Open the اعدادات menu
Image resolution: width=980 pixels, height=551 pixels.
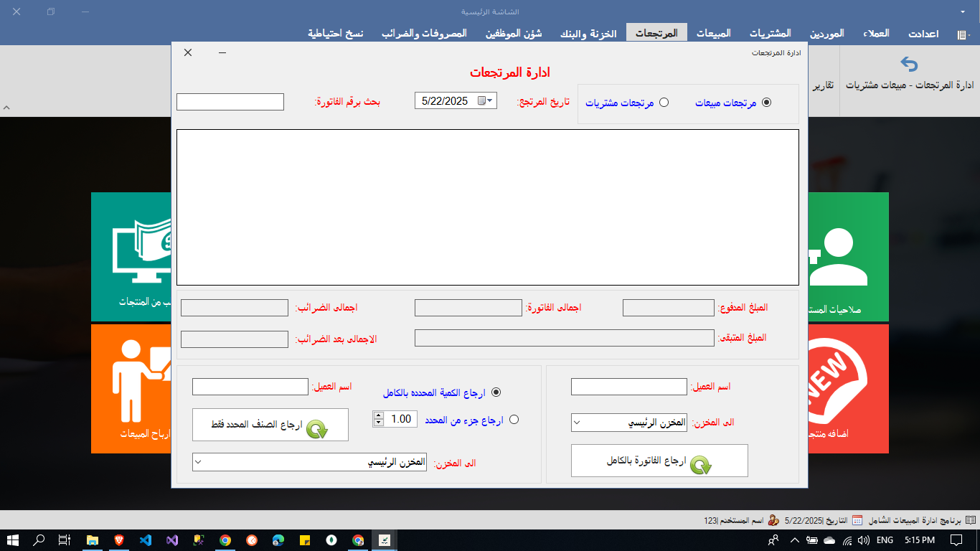point(923,32)
